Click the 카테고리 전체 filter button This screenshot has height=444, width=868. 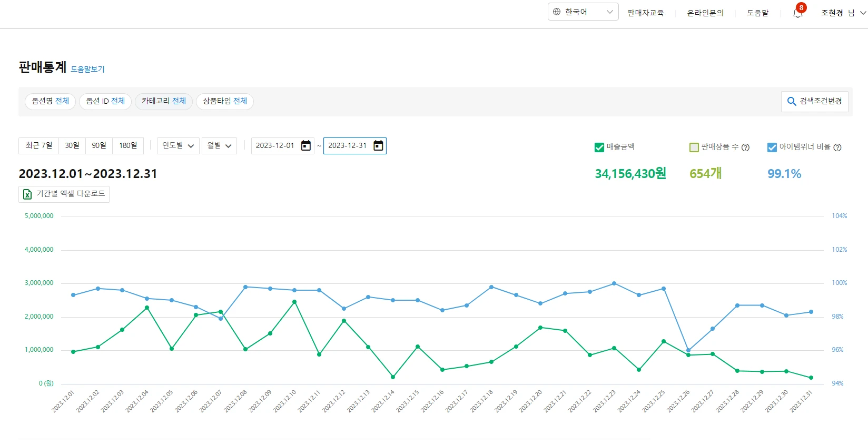[x=164, y=101]
